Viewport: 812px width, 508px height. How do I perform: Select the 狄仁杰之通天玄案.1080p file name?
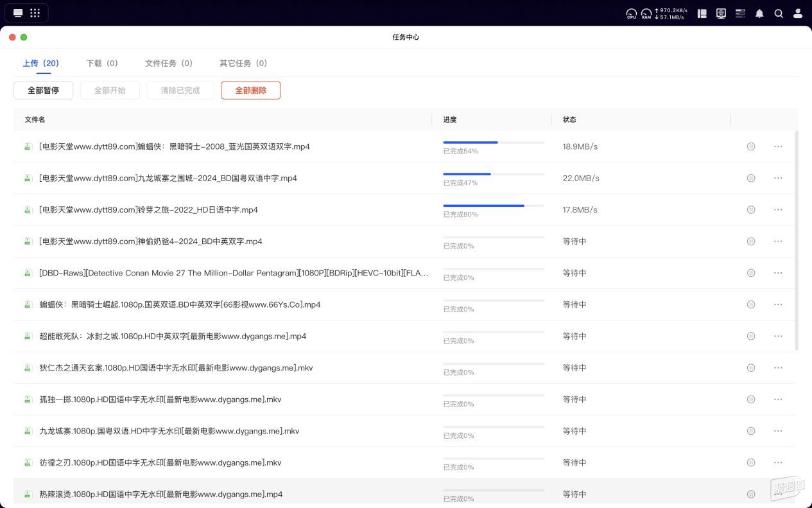click(176, 368)
